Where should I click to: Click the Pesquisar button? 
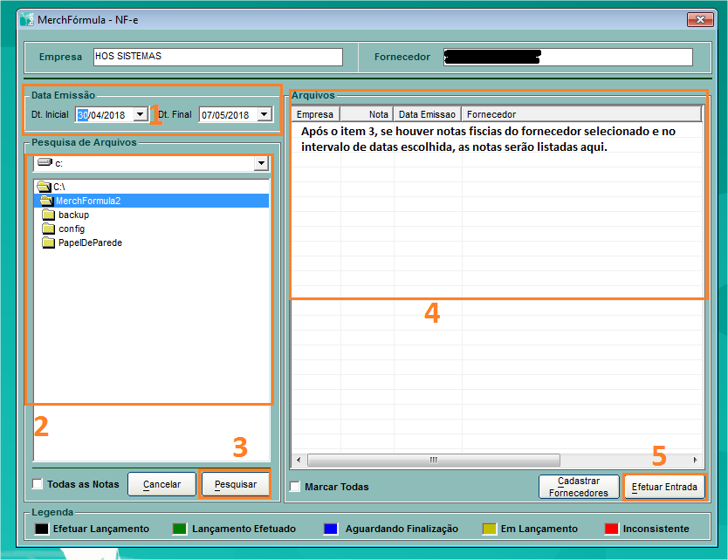(x=235, y=484)
